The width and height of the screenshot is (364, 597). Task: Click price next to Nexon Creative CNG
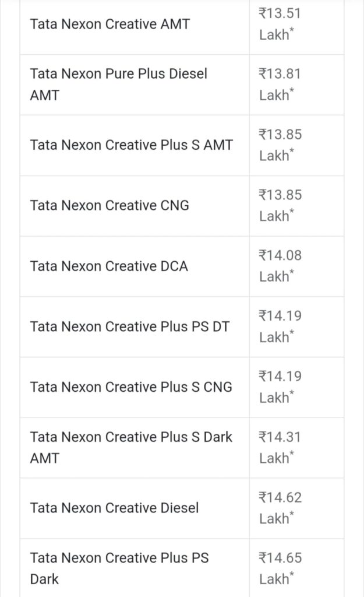[x=280, y=205]
